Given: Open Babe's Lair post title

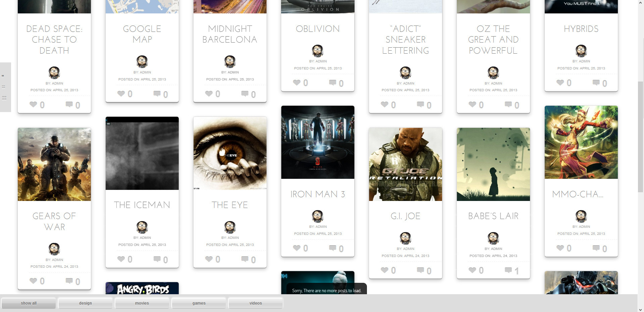Looking at the screenshot, I should coord(493,216).
